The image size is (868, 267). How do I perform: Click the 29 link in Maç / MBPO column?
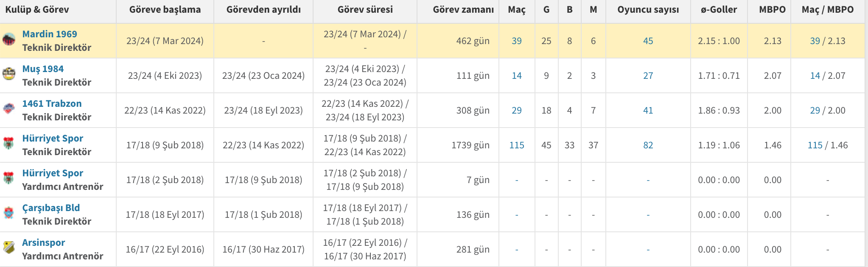(x=815, y=110)
